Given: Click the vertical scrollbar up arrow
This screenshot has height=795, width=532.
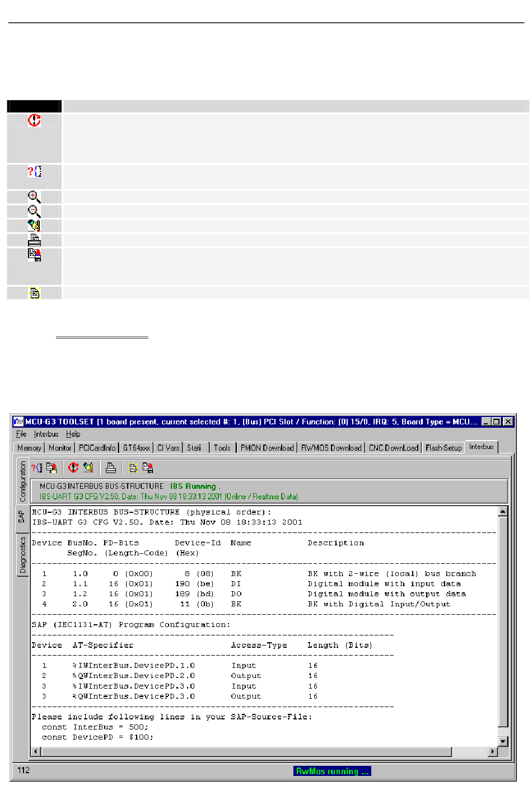Looking at the screenshot, I should (502, 511).
